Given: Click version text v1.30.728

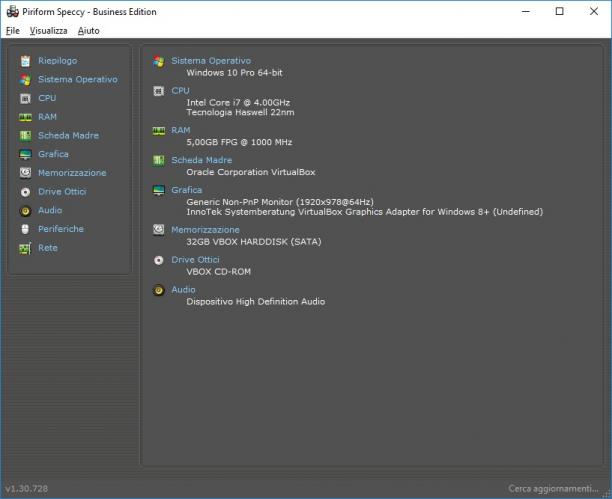Looking at the screenshot, I should [27, 489].
